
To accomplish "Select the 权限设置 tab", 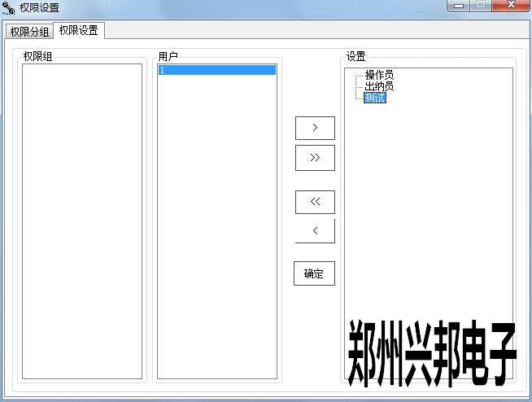I will 79,31.
